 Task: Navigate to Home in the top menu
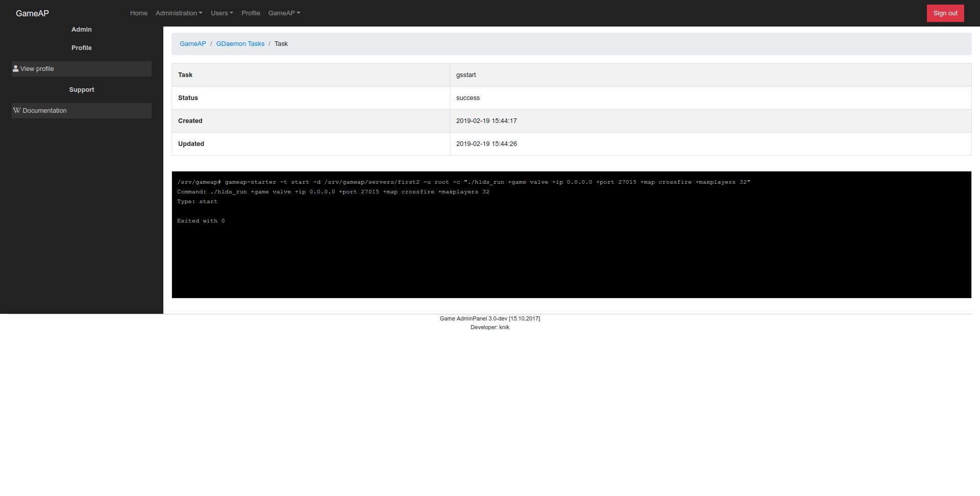point(138,13)
